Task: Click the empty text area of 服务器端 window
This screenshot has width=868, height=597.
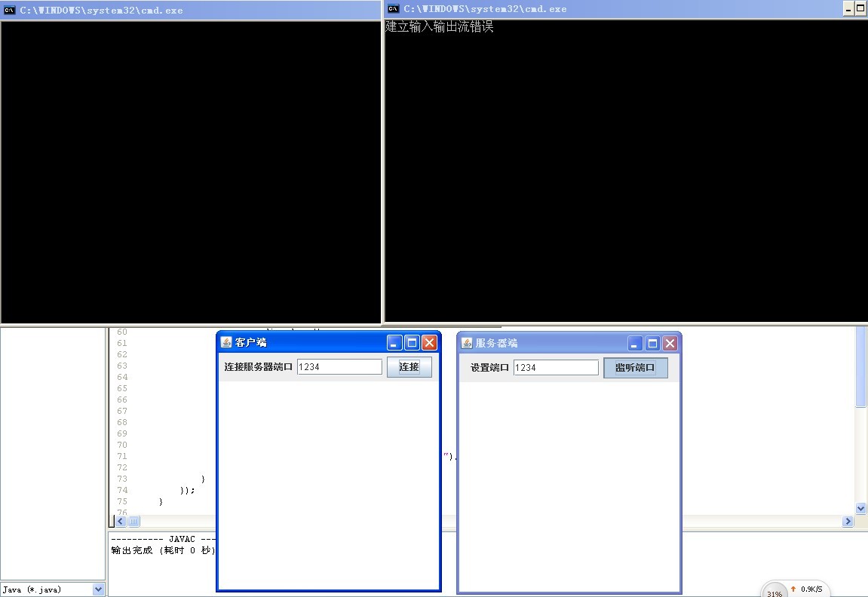Action: [569, 485]
